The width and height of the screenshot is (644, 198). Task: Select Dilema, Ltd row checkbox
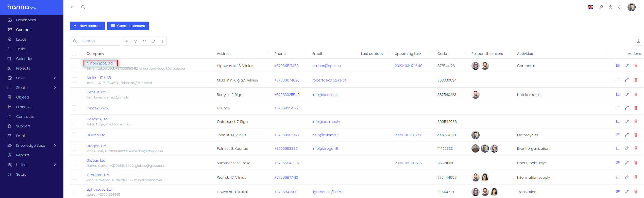[x=75, y=135]
